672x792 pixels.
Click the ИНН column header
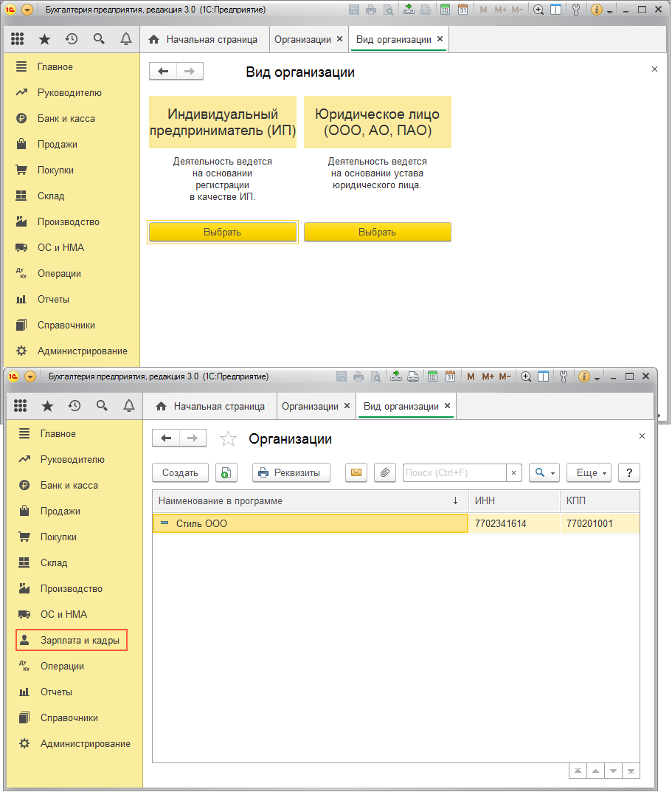pos(513,501)
